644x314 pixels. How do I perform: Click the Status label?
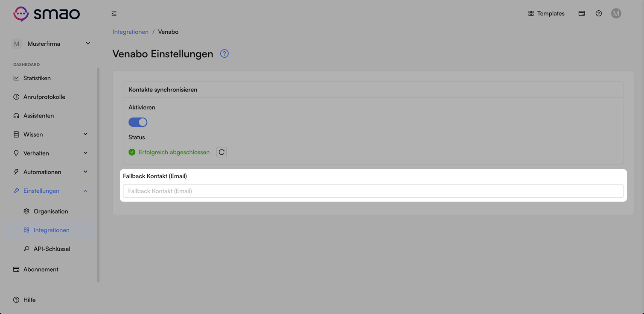coord(137,138)
